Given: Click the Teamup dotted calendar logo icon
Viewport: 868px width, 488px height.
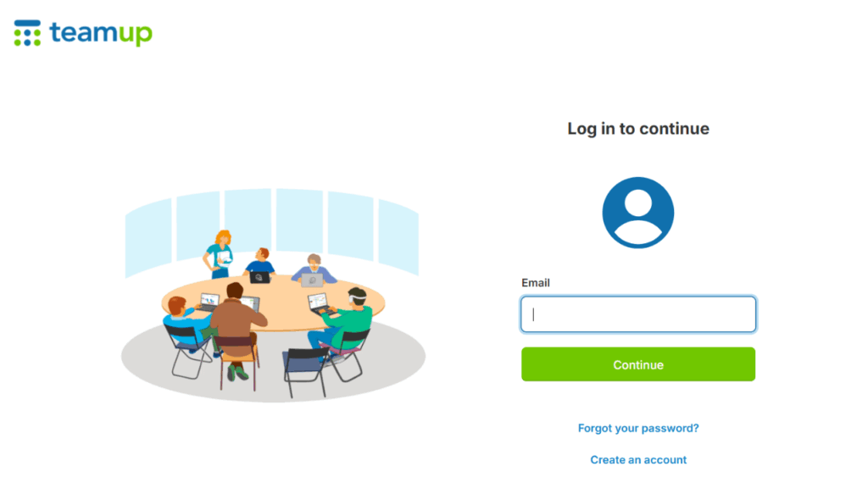Looking at the screenshot, I should coord(27,33).
